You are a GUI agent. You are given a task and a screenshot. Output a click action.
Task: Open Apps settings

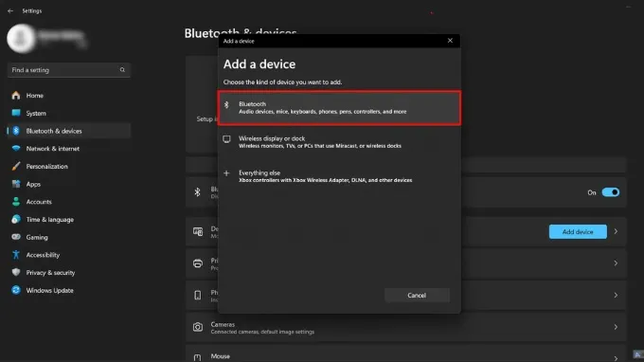coord(69,184)
